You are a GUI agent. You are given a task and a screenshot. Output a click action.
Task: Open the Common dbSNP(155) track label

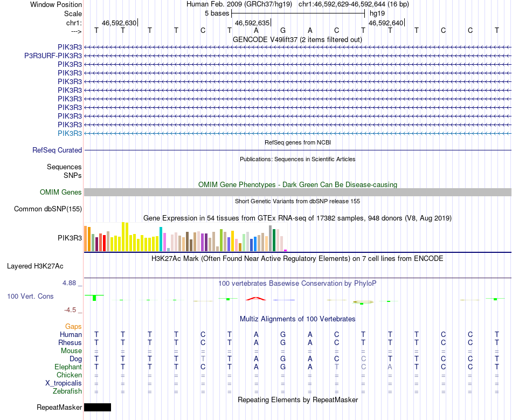point(48,209)
